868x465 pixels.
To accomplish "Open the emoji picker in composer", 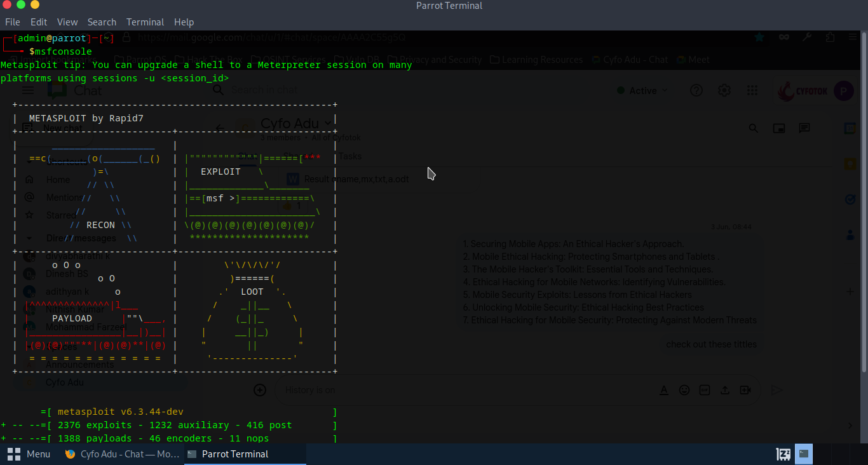I will (x=684, y=390).
